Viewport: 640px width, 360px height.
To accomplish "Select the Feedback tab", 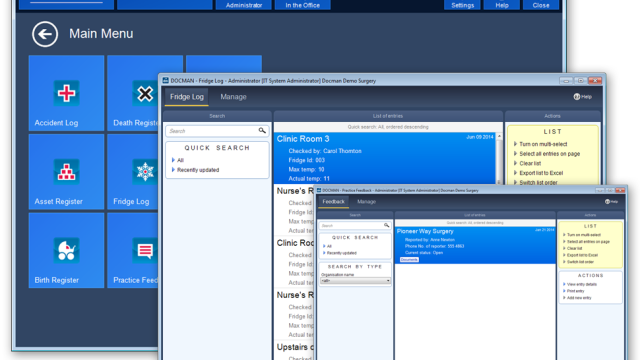I will point(333,202).
